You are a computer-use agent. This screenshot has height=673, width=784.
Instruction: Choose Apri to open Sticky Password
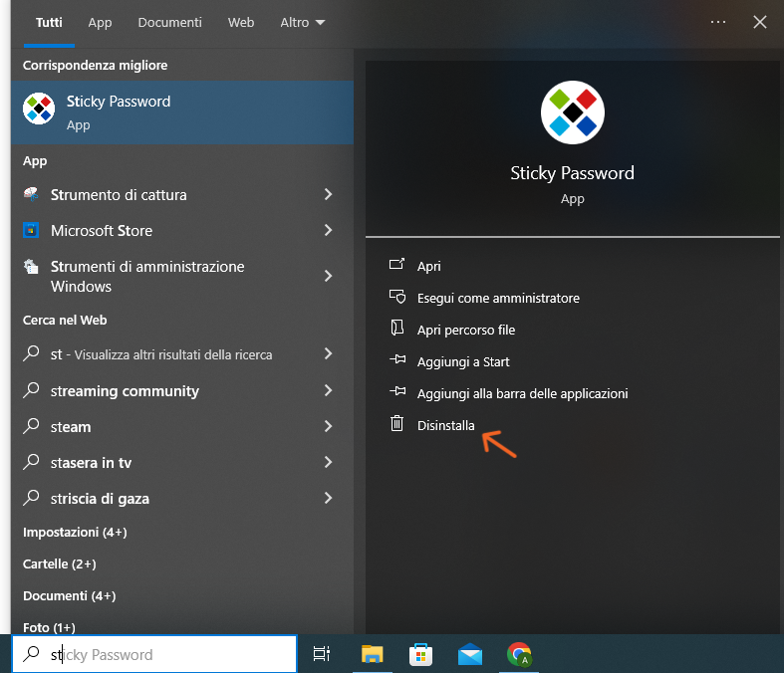429,266
